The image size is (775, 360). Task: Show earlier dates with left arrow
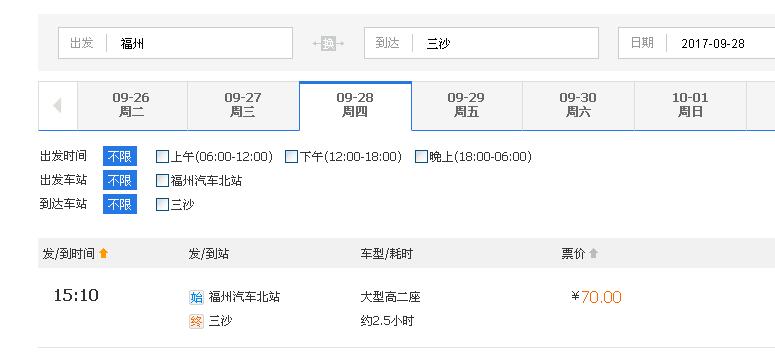click(58, 105)
